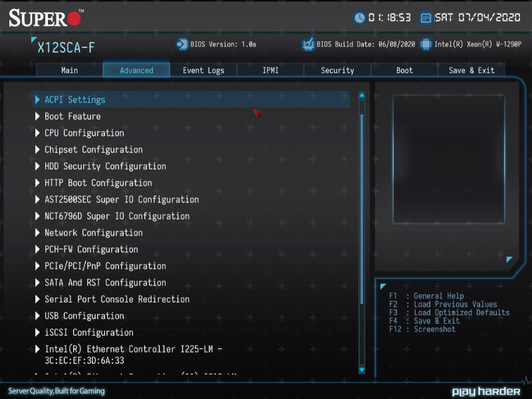The width and height of the screenshot is (532, 399).
Task: Click the Play Harder logo
Action: point(487,391)
